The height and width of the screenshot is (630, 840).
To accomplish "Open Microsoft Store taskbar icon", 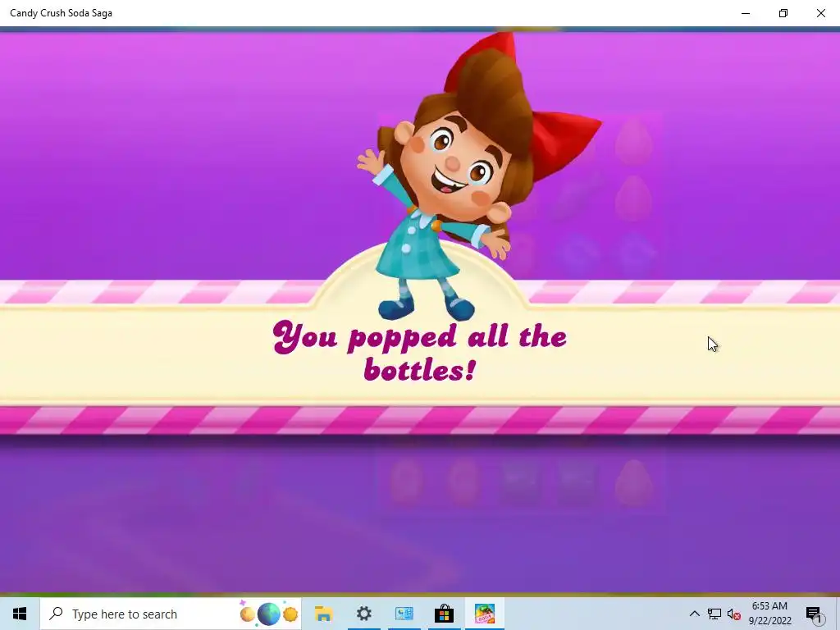I will pyautogui.click(x=444, y=614).
